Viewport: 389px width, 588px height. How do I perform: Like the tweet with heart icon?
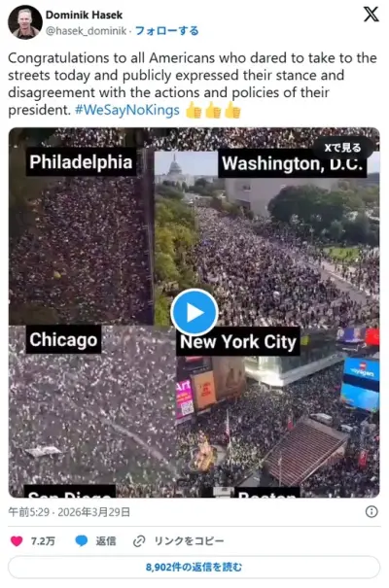coord(17,540)
